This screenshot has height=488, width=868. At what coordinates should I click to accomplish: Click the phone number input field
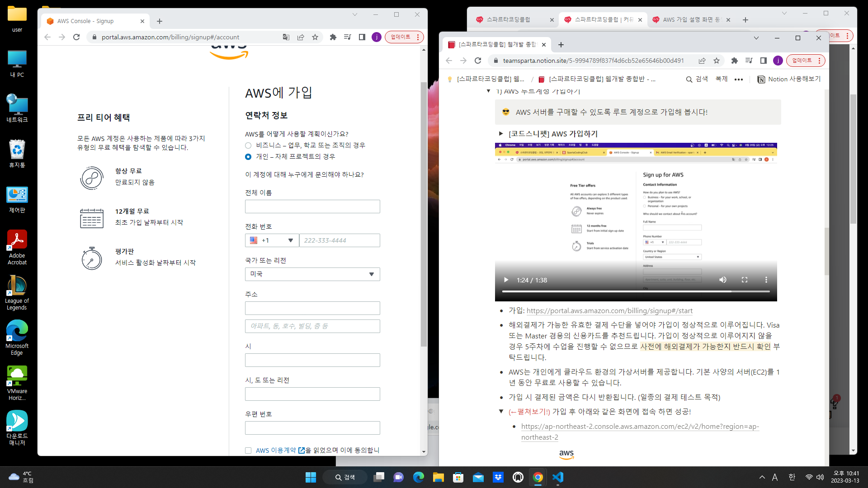(340, 240)
